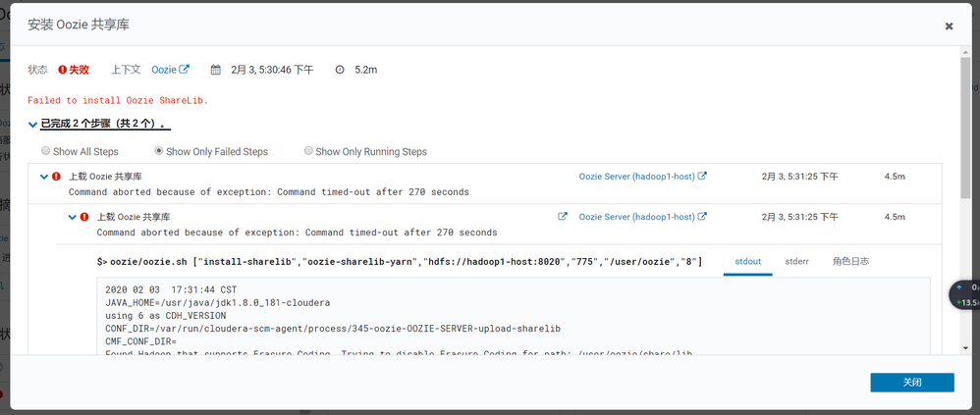
Task: Open Oozie Server (hadoop1-host) link in first row
Action: (637, 177)
